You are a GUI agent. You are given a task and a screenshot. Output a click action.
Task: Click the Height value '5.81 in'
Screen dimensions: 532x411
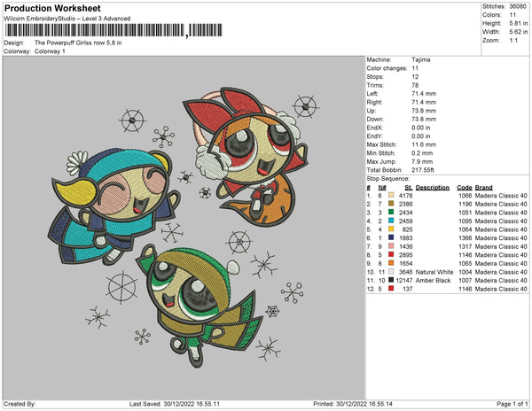pos(518,23)
